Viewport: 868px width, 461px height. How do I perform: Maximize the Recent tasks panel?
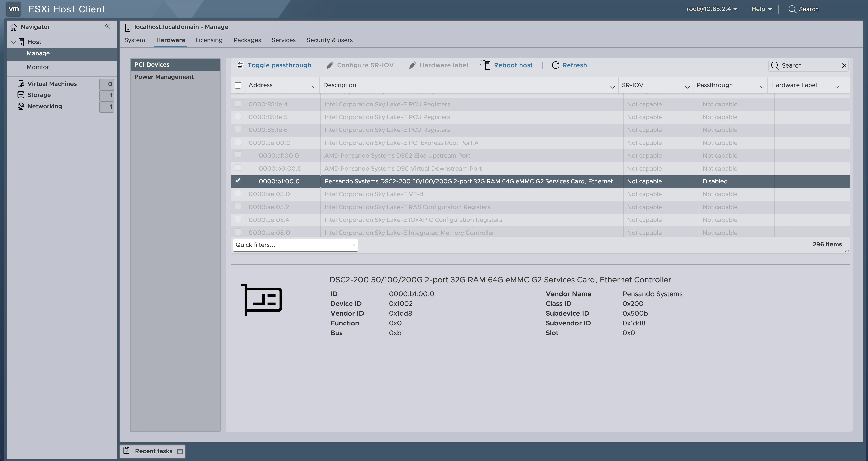tap(180, 452)
